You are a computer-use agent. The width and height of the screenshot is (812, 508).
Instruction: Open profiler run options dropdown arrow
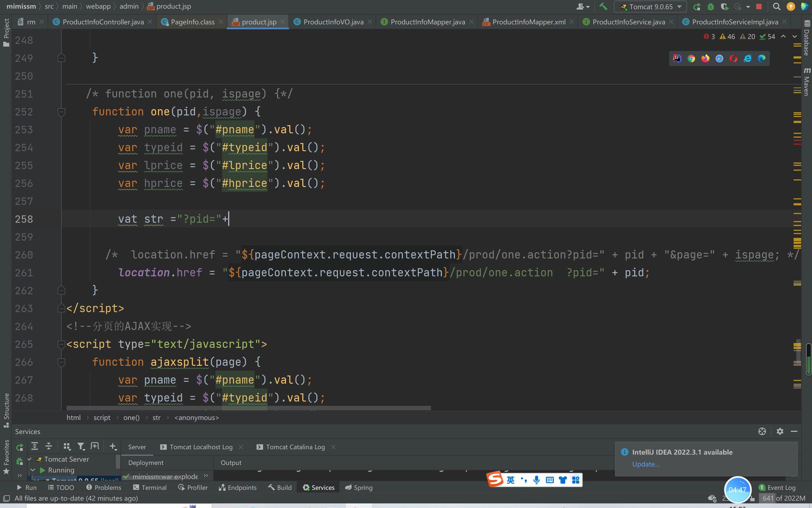click(748, 7)
